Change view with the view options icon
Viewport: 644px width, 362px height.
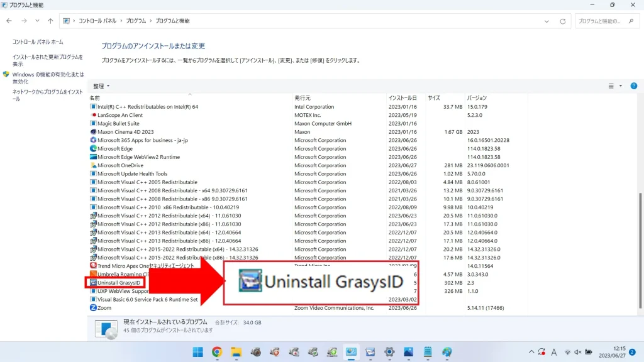[x=611, y=85]
